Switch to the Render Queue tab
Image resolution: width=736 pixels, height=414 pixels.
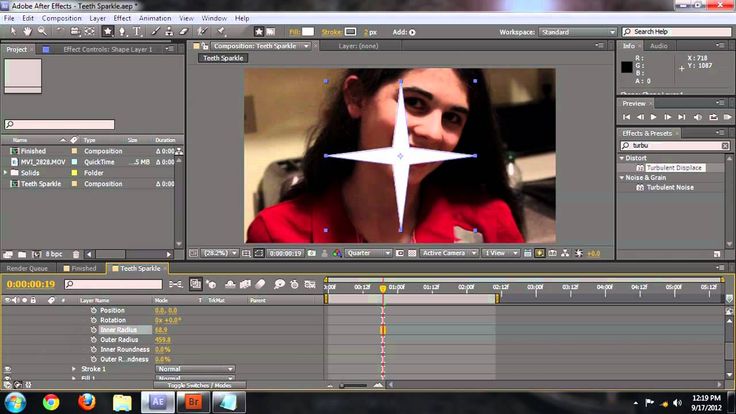pyautogui.click(x=27, y=268)
